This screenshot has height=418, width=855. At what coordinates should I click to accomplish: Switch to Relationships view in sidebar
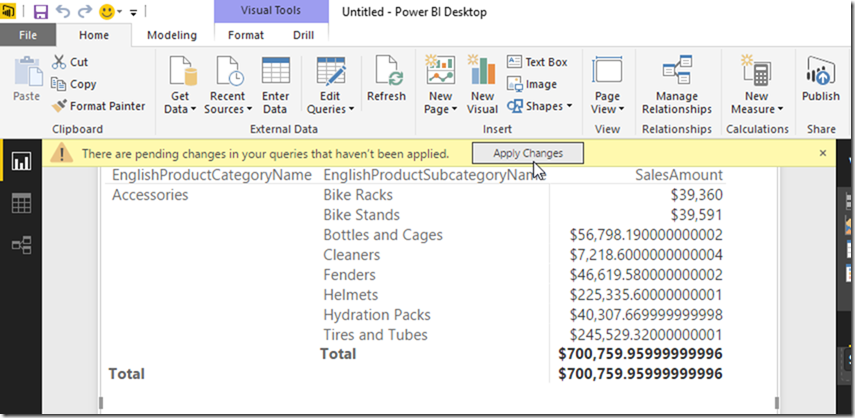(21, 245)
